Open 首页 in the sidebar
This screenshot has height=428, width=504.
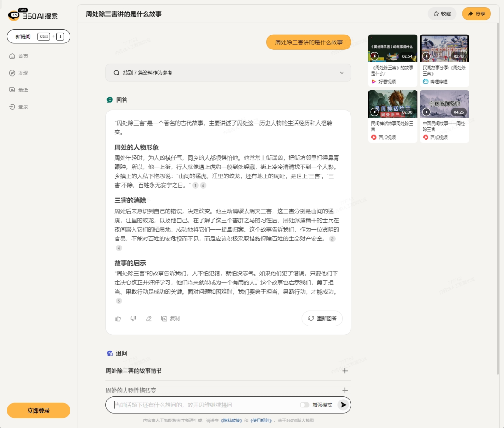tap(19, 56)
